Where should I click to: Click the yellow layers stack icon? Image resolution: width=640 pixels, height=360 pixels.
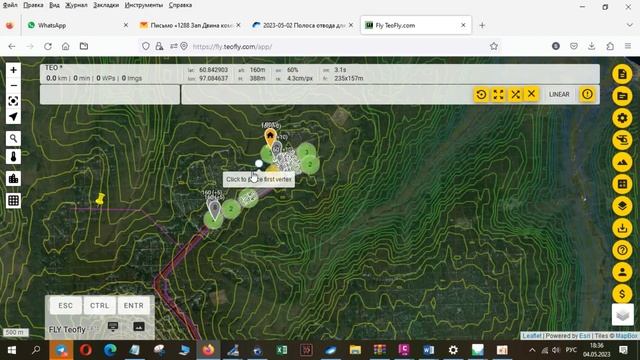[x=622, y=206]
